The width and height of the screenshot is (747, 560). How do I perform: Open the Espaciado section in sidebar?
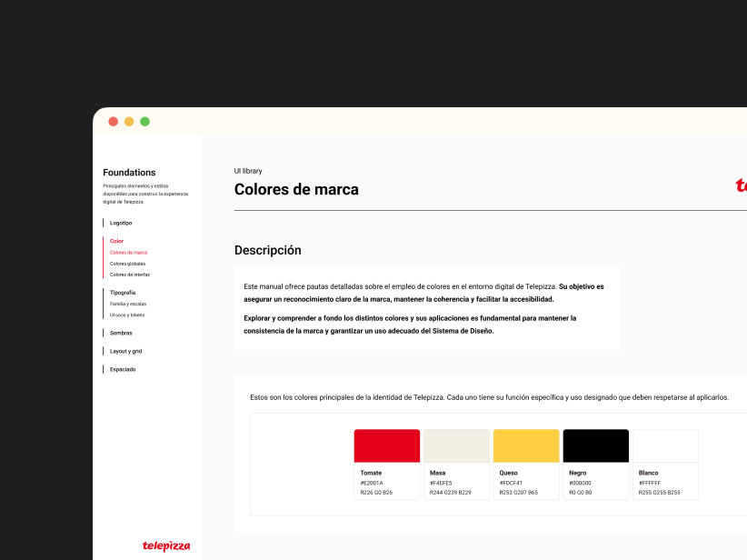(123, 369)
